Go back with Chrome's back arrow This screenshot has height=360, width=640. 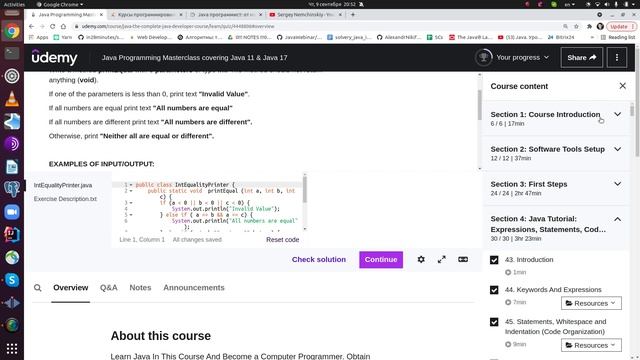pyautogui.click(x=31, y=26)
